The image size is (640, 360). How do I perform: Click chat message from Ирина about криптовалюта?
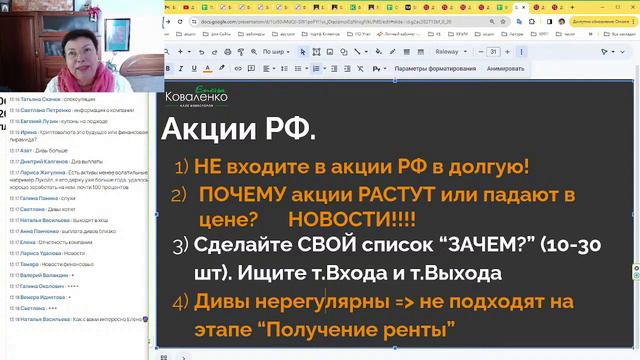tap(78, 136)
